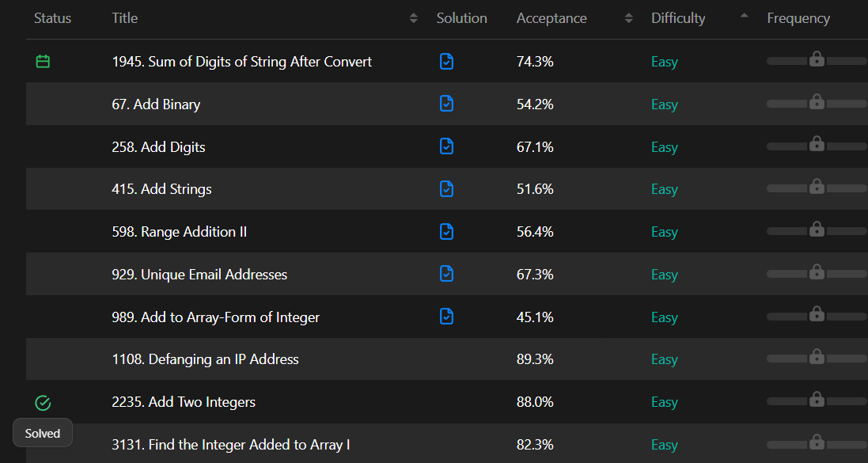Open problem 2235. Add Two Integers
This screenshot has height=463, width=868.
click(184, 401)
